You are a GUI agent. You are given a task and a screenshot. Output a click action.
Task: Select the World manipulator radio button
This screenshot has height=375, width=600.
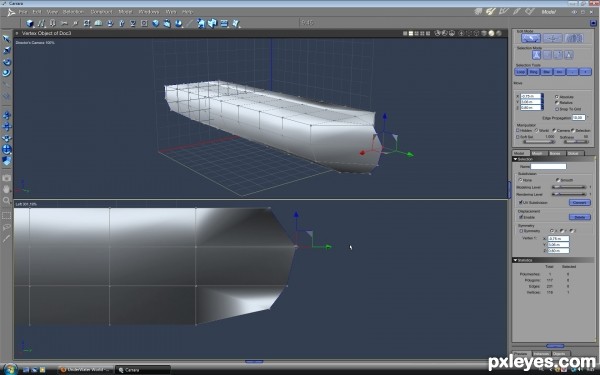536,130
